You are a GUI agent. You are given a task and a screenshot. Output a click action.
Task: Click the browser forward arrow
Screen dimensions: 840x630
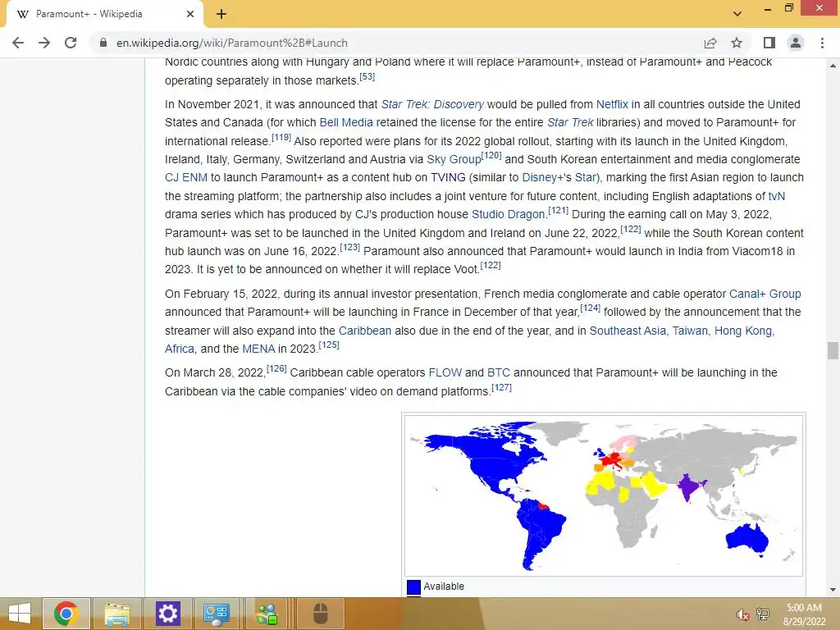(x=44, y=43)
